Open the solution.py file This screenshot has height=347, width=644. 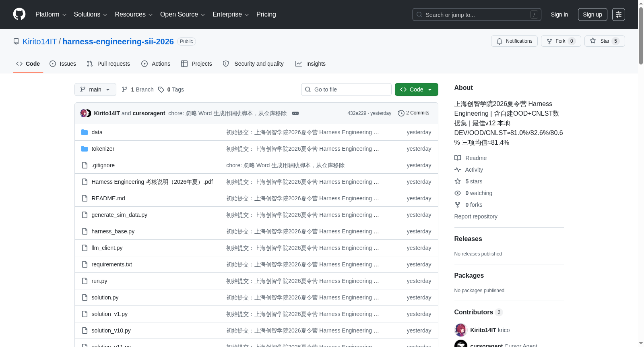[x=105, y=297]
